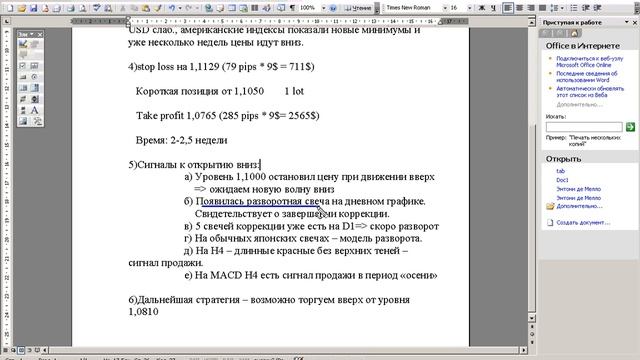The height and width of the screenshot is (360, 640).
Task: Open the 'Последние сведения об использовании Word' link
Action: click(587, 77)
